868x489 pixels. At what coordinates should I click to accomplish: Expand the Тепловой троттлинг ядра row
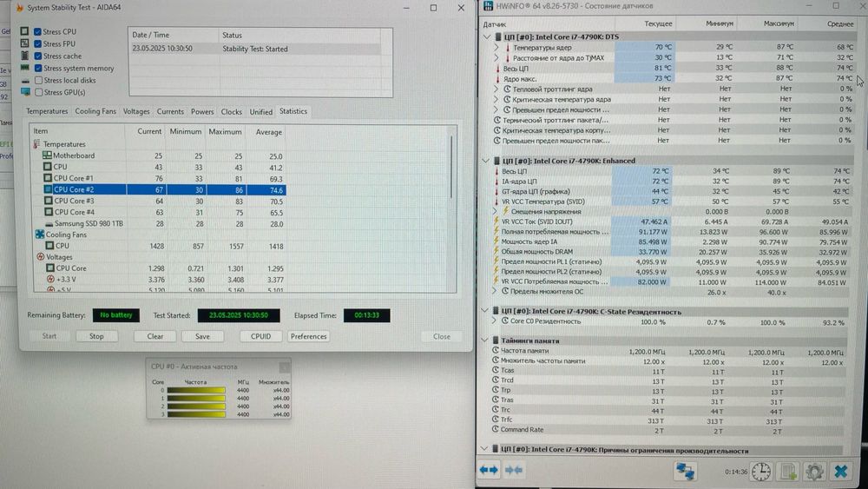pyautogui.click(x=496, y=89)
